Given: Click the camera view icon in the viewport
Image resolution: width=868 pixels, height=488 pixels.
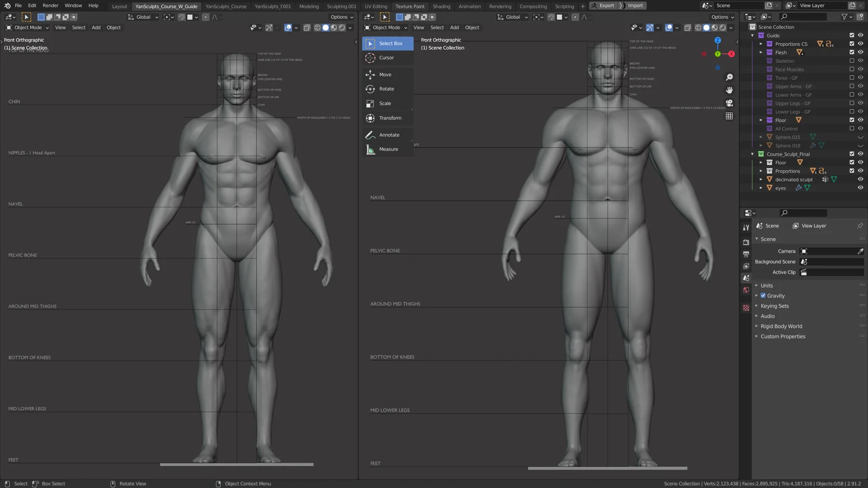Looking at the screenshot, I should point(730,103).
